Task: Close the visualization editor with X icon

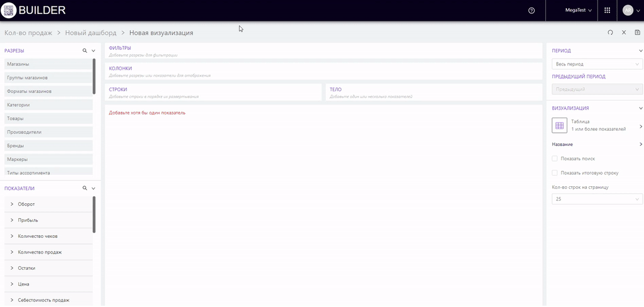Action: 624,33
